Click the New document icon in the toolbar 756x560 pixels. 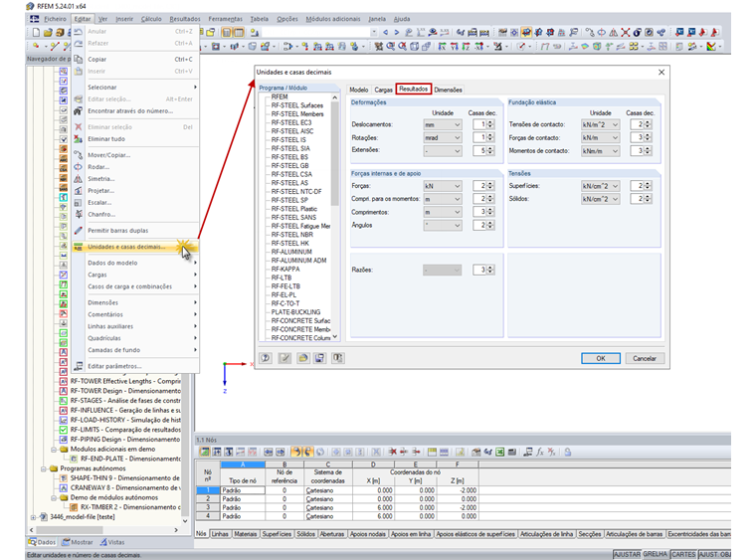(x=36, y=32)
